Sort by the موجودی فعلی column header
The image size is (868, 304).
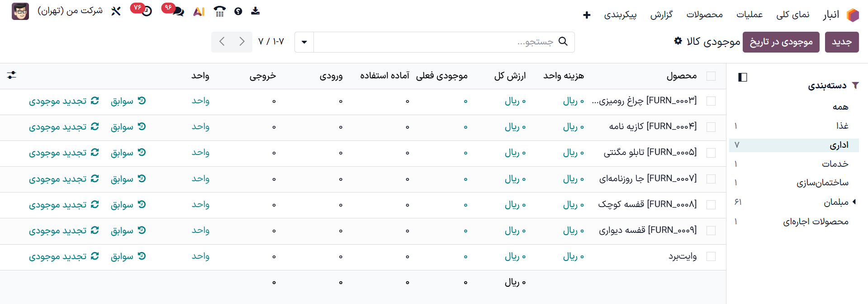[442, 76]
